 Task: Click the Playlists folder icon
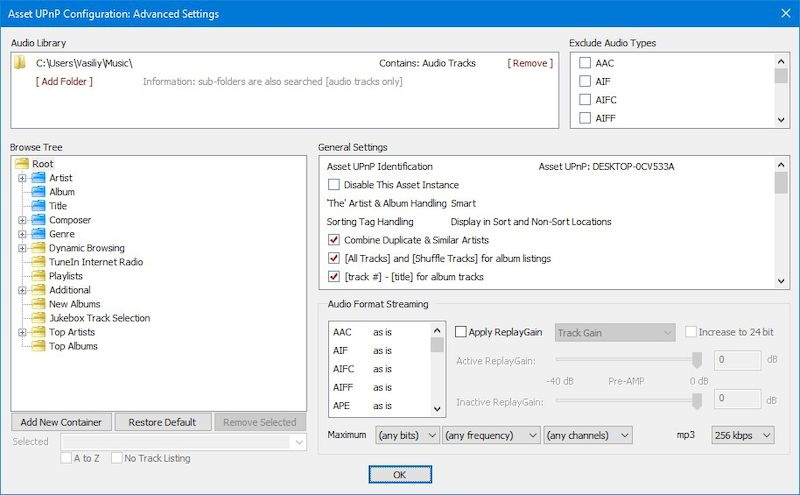39,276
